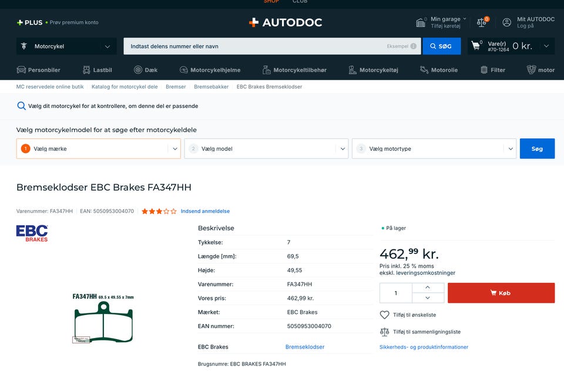Open the Min garage garage icon

coord(421,23)
